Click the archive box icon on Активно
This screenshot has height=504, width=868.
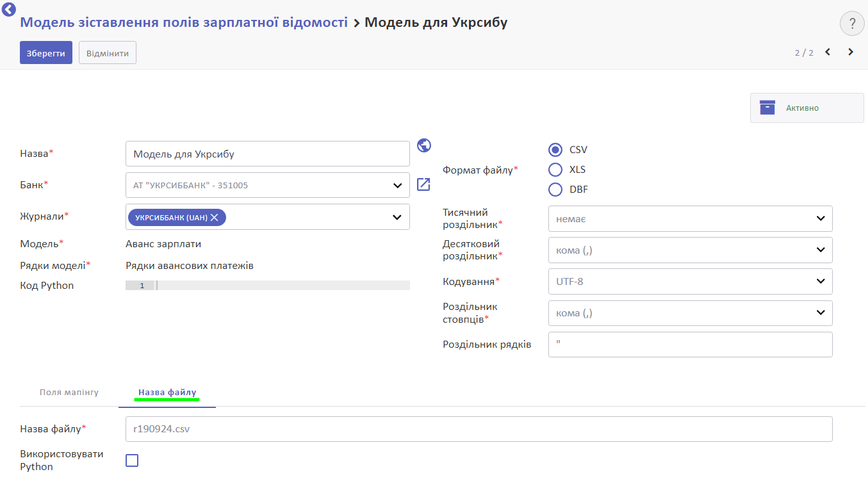tap(767, 108)
